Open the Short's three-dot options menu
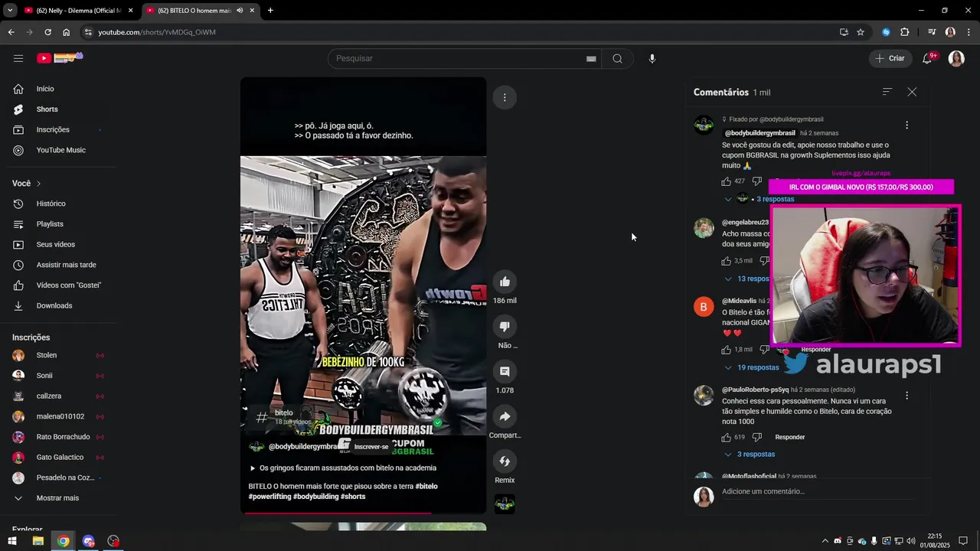Image resolution: width=980 pixels, height=551 pixels. click(x=505, y=97)
